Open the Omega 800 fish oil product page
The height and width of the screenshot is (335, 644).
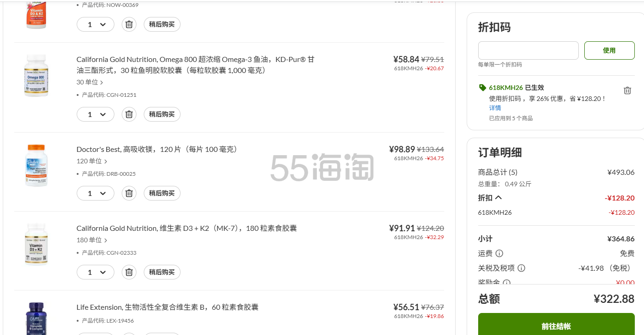tap(196, 65)
